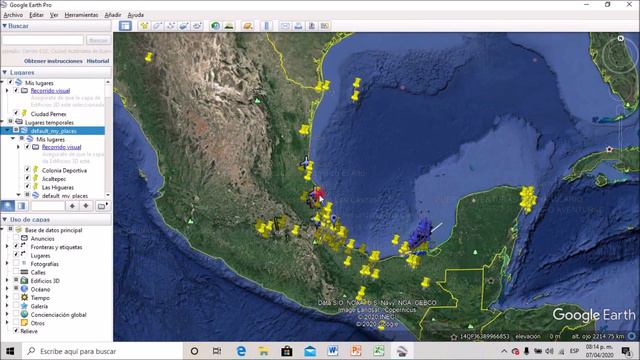Collapse the Buscar panel header triangle
The height and width of the screenshot is (360, 640).
(x=4, y=26)
